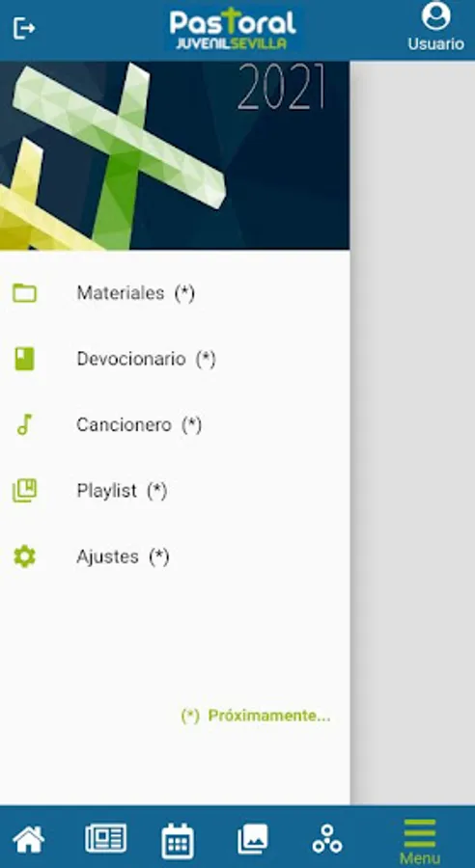Tap the three-circles groups icon

(327, 839)
